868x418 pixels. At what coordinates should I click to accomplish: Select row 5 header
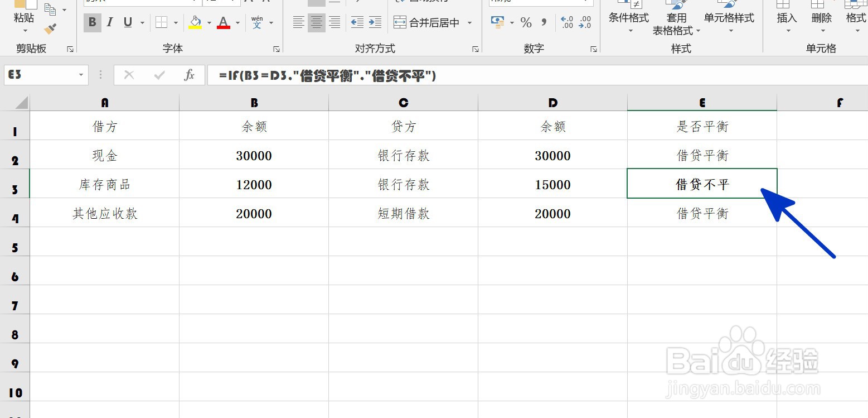[x=15, y=242]
